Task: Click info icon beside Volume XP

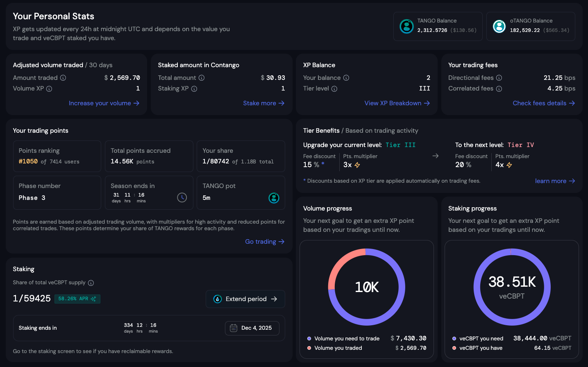Action: (x=49, y=89)
